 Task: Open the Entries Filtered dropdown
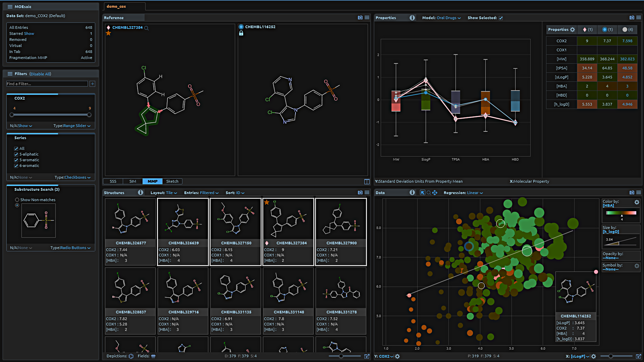[x=209, y=193]
